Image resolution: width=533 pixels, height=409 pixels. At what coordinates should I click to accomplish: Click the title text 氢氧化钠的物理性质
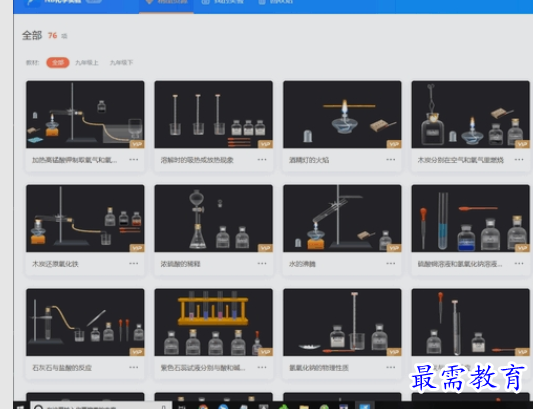319,368
